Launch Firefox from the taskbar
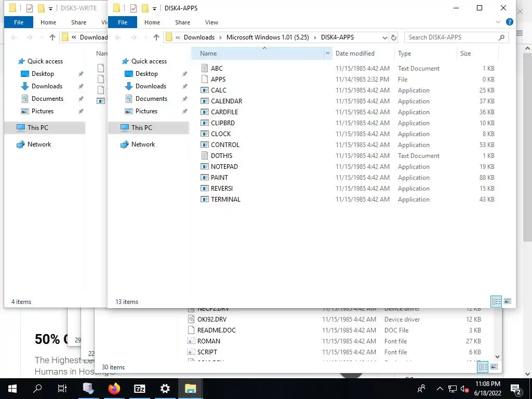Screen dimensions: 532x399 click(114, 389)
